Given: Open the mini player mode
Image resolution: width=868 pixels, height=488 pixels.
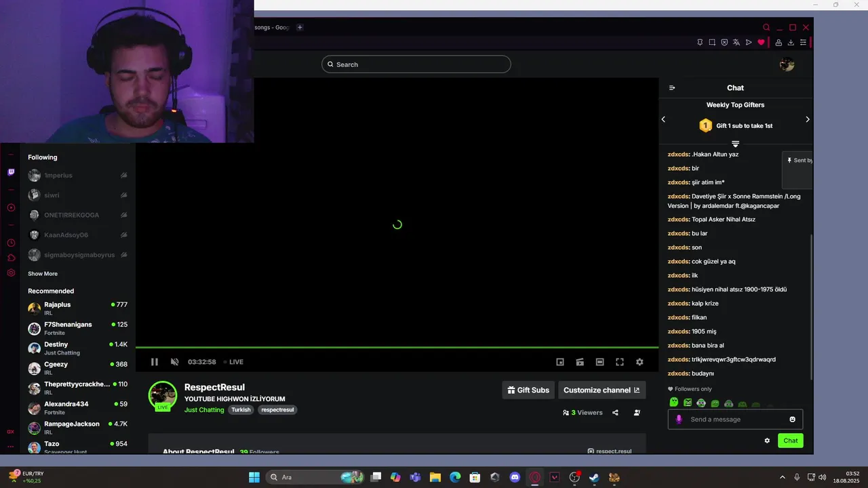Looking at the screenshot, I should pos(560,362).
